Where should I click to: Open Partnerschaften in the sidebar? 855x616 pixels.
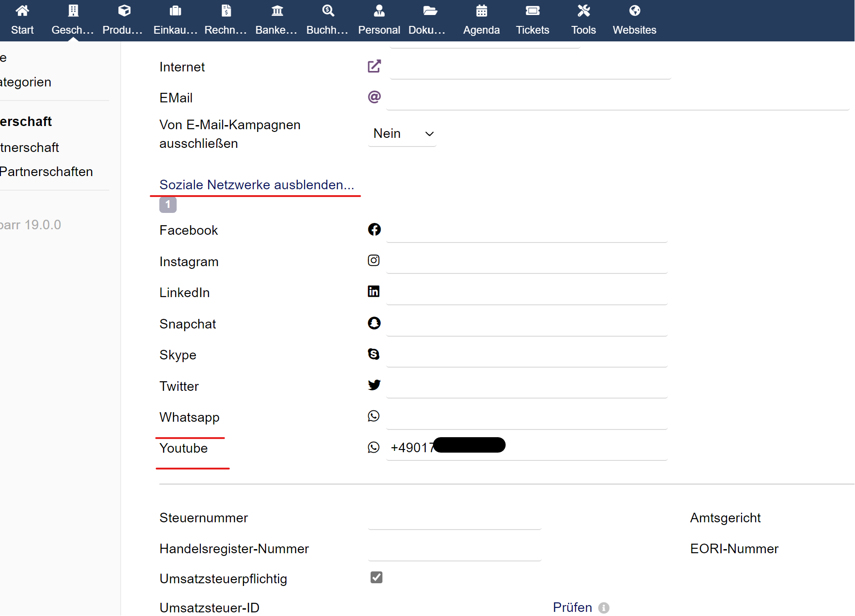click(46, 172)
